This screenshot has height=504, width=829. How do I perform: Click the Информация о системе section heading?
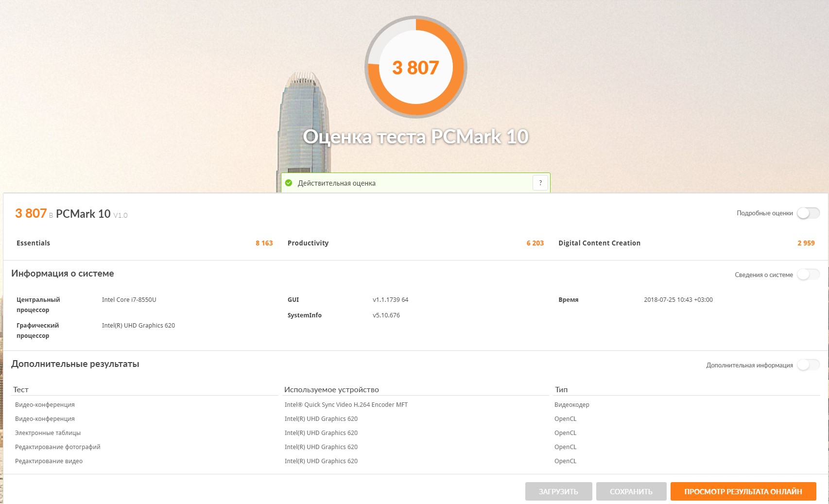pos(62,274)
